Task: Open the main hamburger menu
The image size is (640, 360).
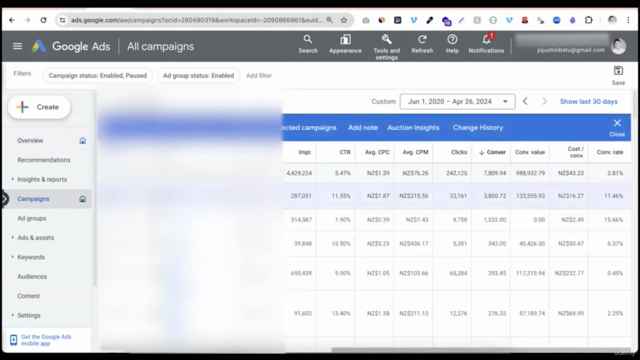Action: click(x=17, y=46)
